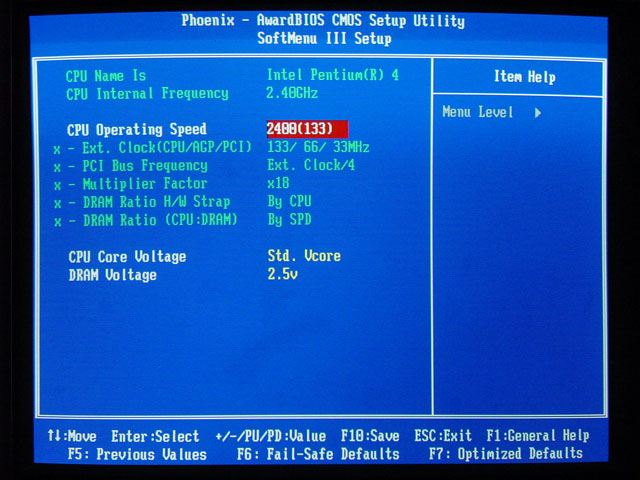Click the SoftMenu III Setup title

tap(324, 38)
